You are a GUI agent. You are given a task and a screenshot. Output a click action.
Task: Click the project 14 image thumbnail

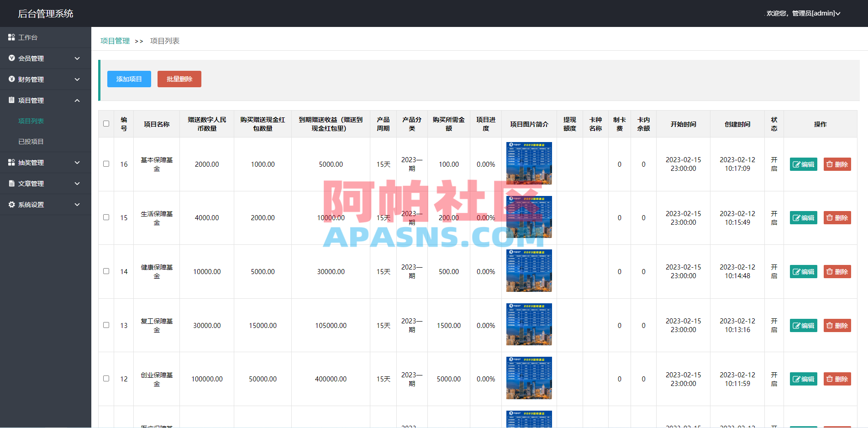[528, 271]
